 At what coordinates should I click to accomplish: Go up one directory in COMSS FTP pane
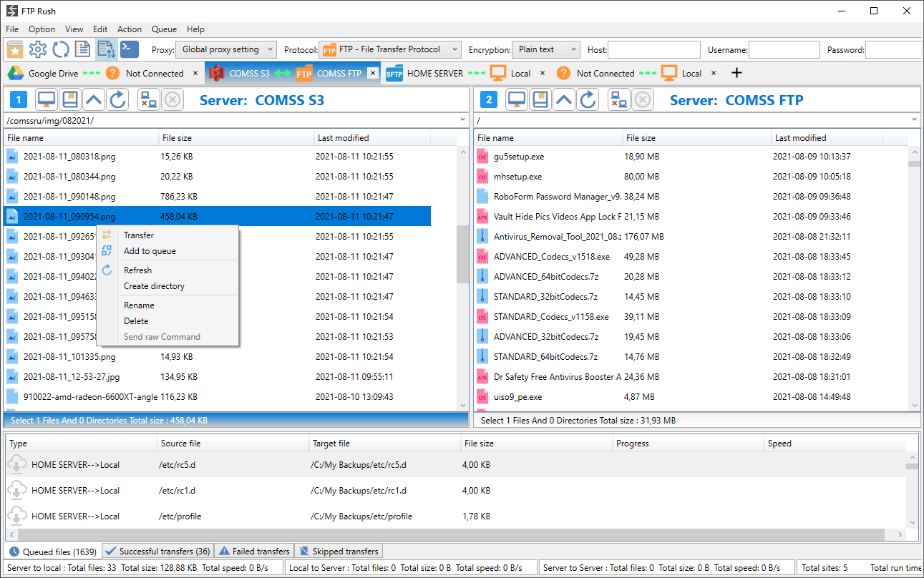[564, 100]
